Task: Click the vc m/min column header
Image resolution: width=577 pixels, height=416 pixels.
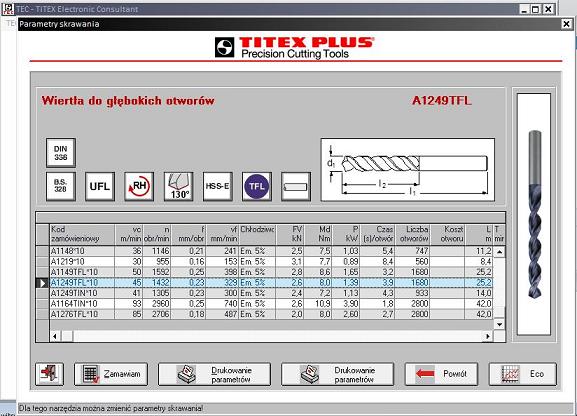Action: coord(129,234)
